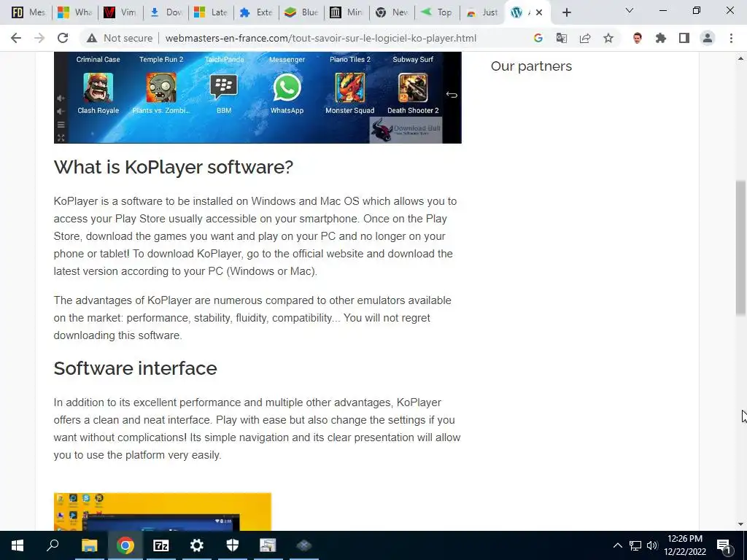This screenshot has width=747, height=560.
Task: Switch to the 'Dow' tab
Action: (x=166, y=12)
